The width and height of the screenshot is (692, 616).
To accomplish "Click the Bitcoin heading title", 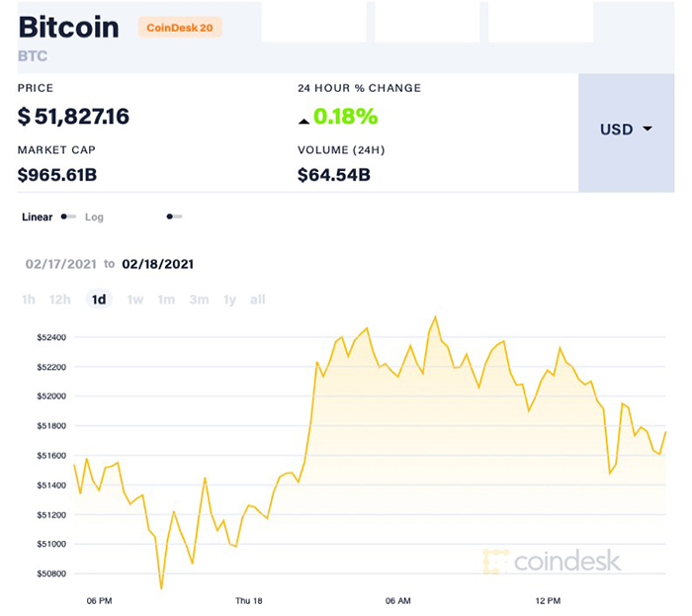I will pos(68,27).
